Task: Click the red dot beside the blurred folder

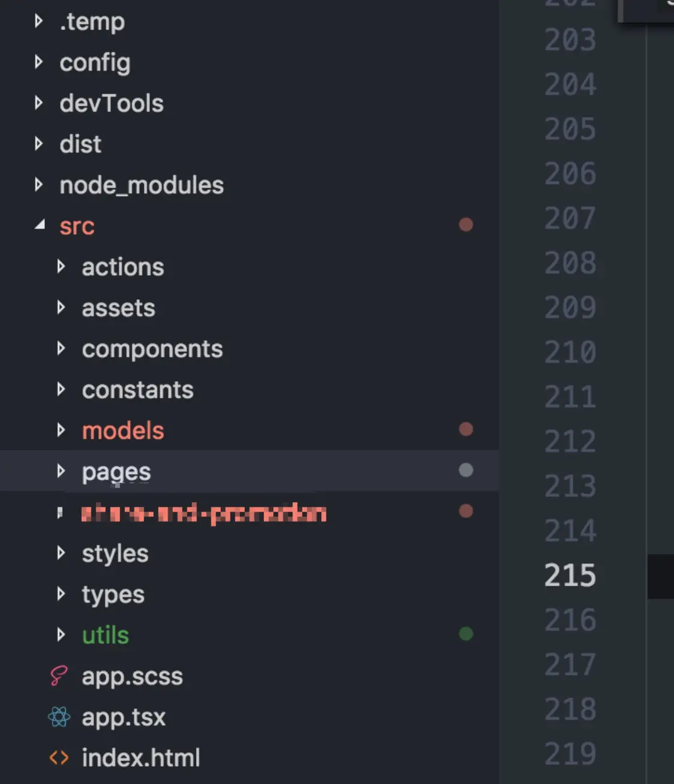Action: tap(466, 511)
